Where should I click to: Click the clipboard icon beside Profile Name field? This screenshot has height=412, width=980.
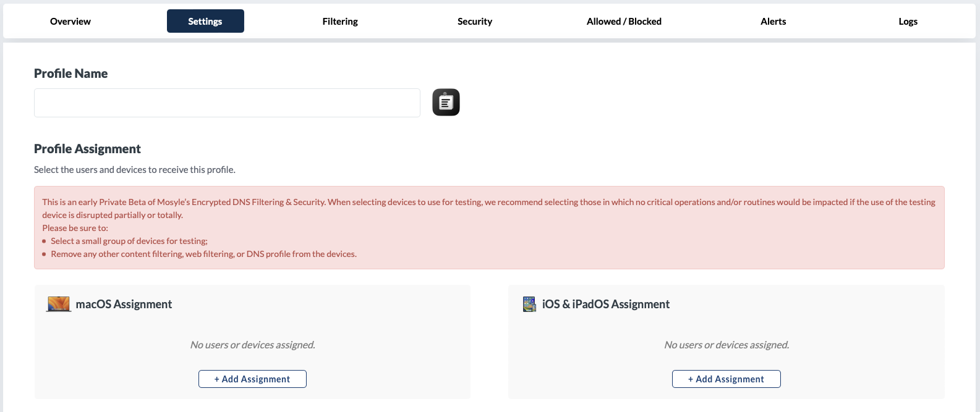tap(446, 103)
